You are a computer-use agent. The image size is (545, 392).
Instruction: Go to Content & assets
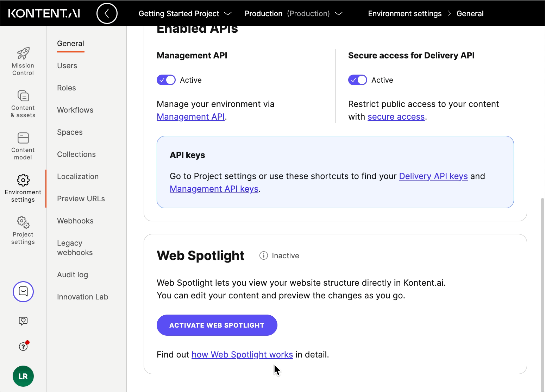[23, 103]
